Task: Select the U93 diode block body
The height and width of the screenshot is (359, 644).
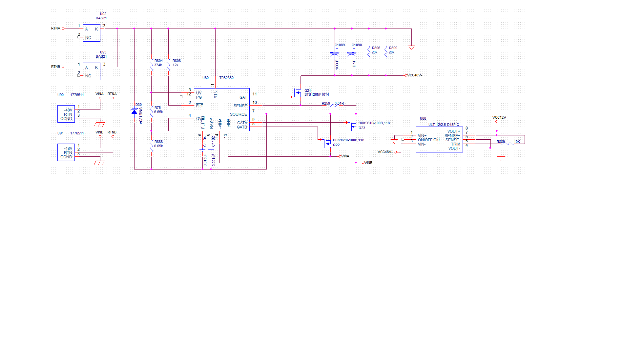Action: (92, 71)
